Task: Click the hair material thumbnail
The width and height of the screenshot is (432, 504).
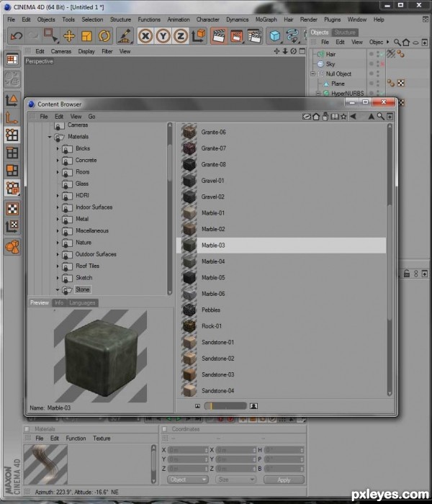Action: tap(45, 464)
